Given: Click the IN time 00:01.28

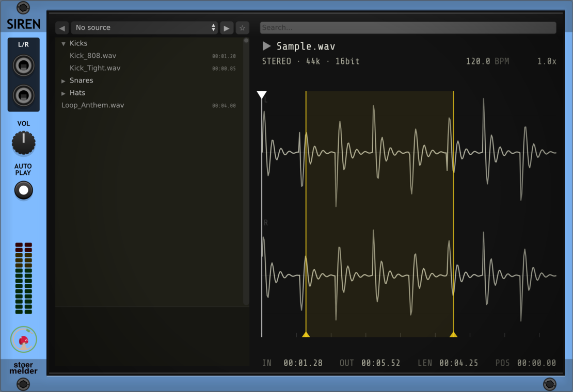Looking at the screenshot, I should (x=303, y=363).
